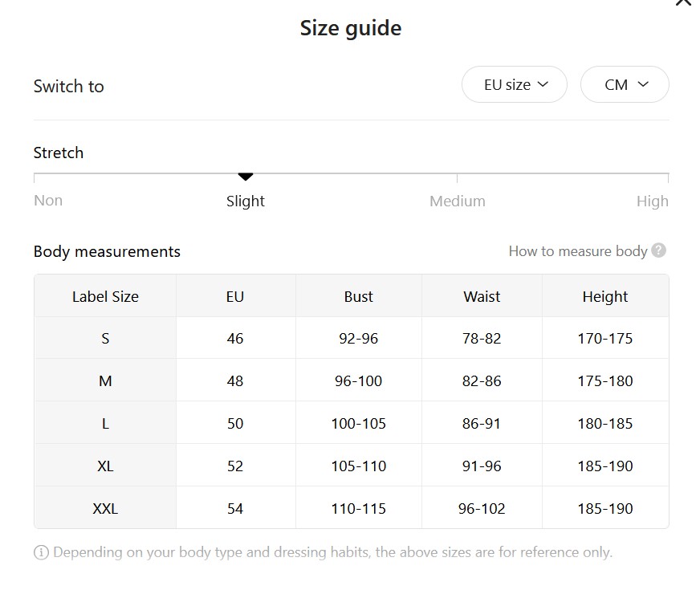This screenshot has width=700, height=590.
Task: Select the Non stretch label
Action: click(x=48, y=201)
